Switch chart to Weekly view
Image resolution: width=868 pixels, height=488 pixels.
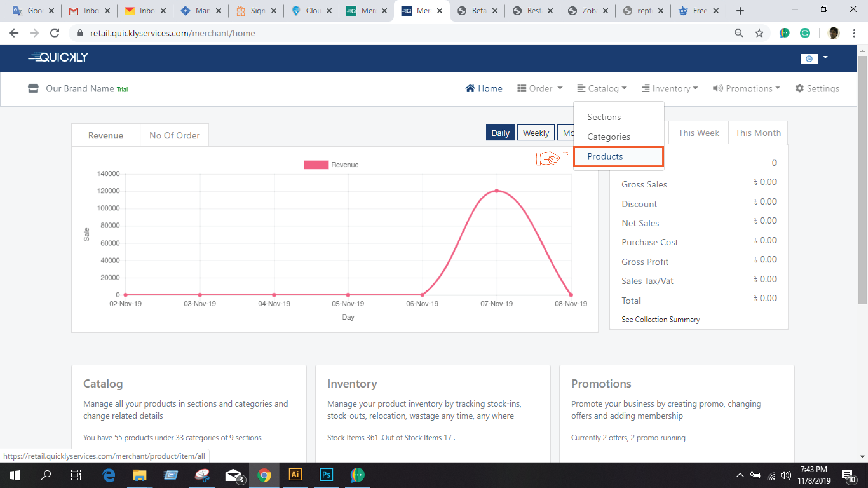[x=535, y=133]
